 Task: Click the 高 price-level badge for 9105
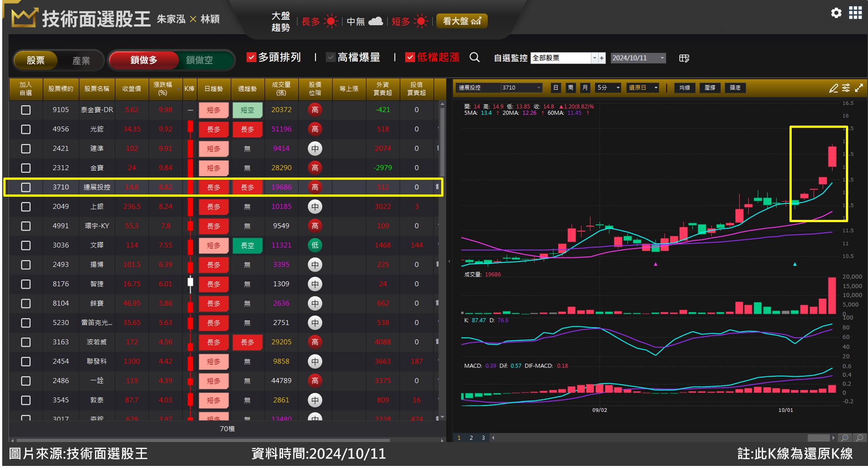[x=315, y=110]
